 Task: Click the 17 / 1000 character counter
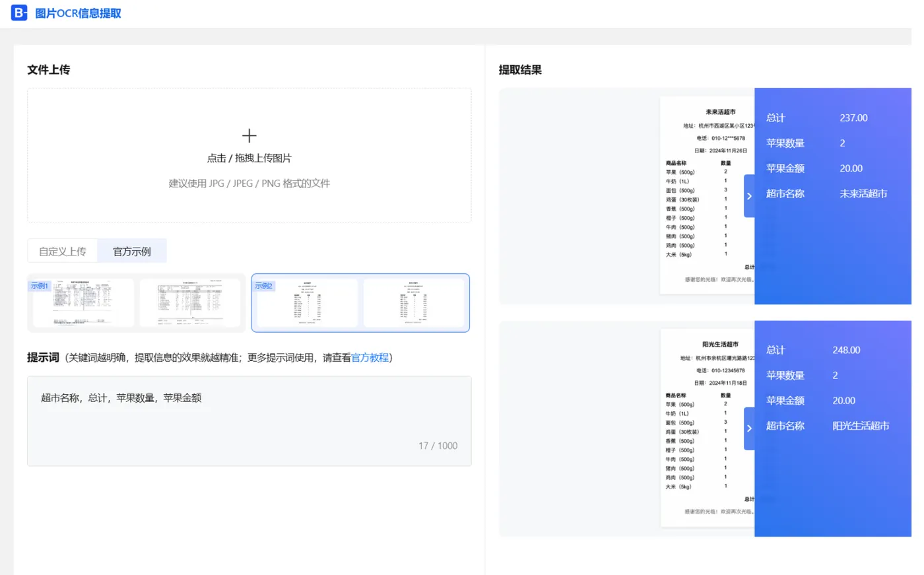tap(438, 446)
